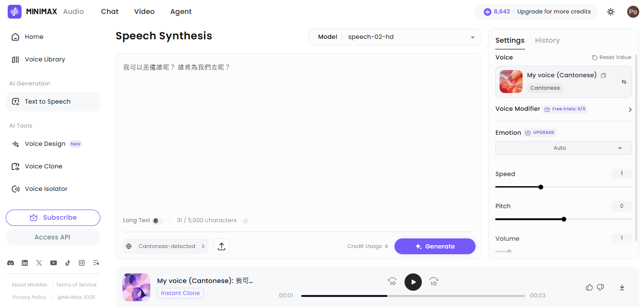Copy the My voice (Cantonese) voice ID
The image size is (644, 307).
[x=603, y=75]
